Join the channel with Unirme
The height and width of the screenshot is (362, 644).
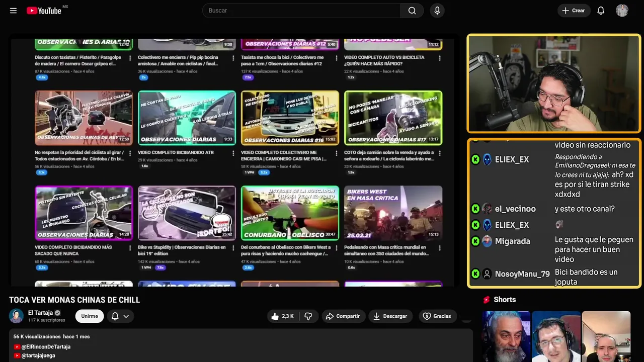[90, 316]
